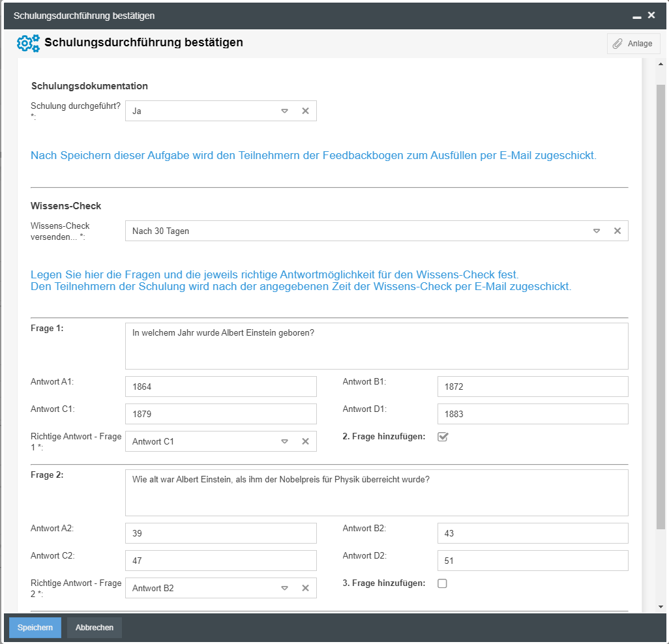Focus the Antwort B2 field containing 43
The width and height of the screenshot is (669, 644).
coord(533,533)
